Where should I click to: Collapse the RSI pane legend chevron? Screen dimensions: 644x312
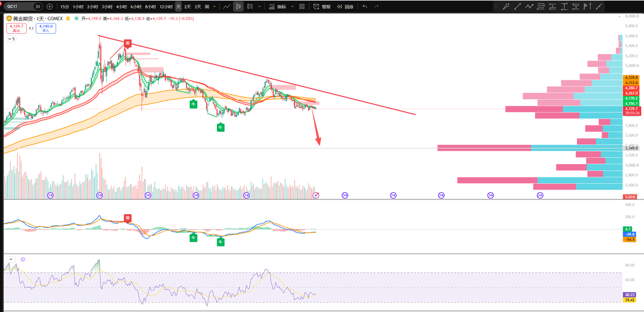[10, 259]
